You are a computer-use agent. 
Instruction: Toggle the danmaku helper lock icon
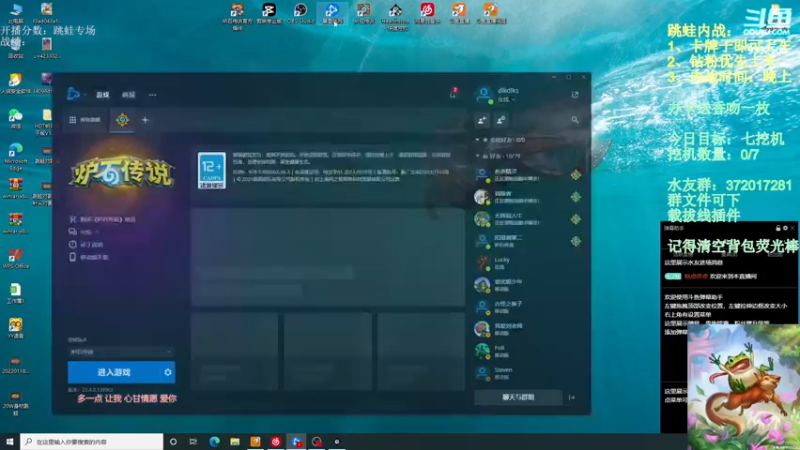[778, 228]
